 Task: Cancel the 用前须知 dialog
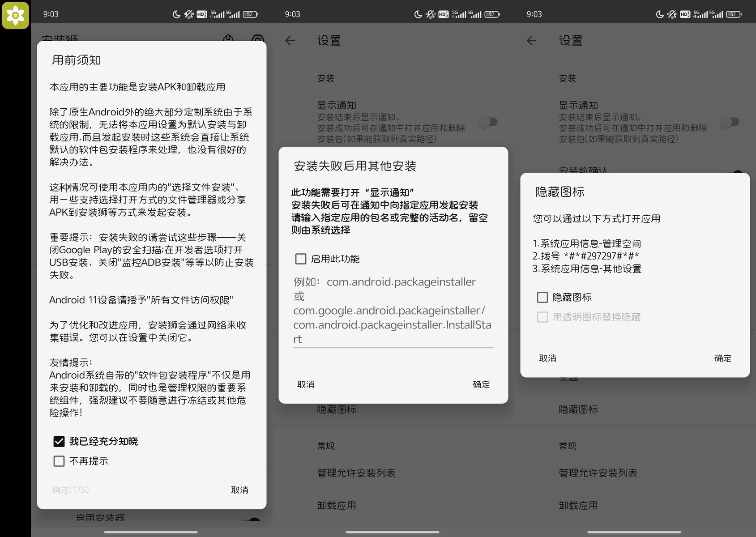[239, 490]
